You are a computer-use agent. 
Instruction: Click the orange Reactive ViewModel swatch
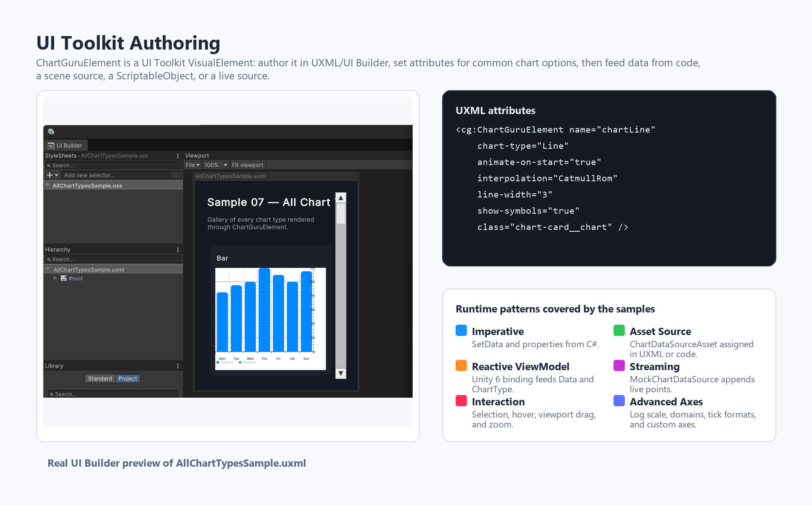click(461, 366)
